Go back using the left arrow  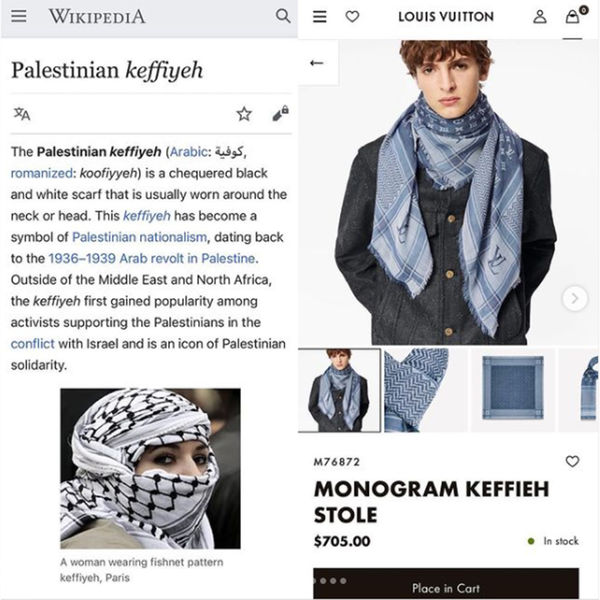pos(316,63)
